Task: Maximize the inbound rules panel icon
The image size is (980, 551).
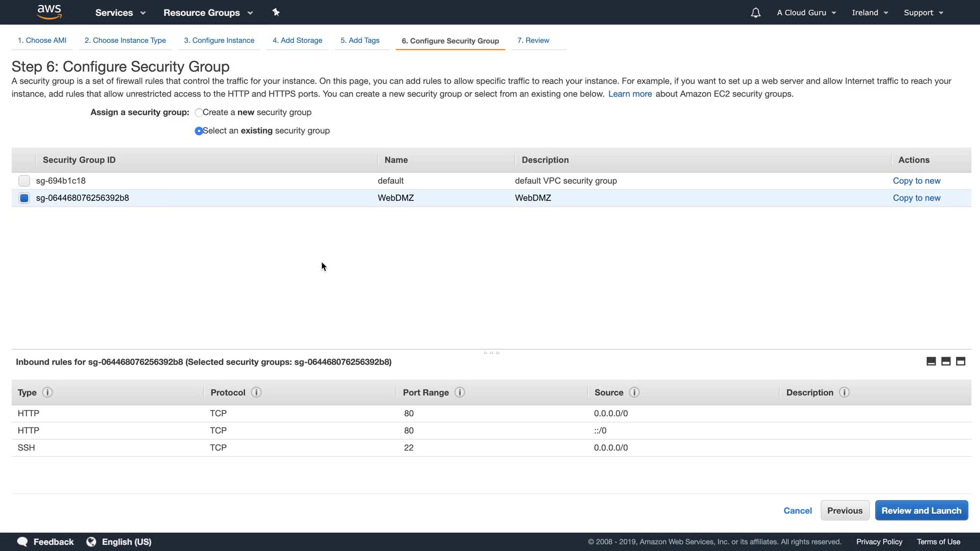Action: point(961,362)
